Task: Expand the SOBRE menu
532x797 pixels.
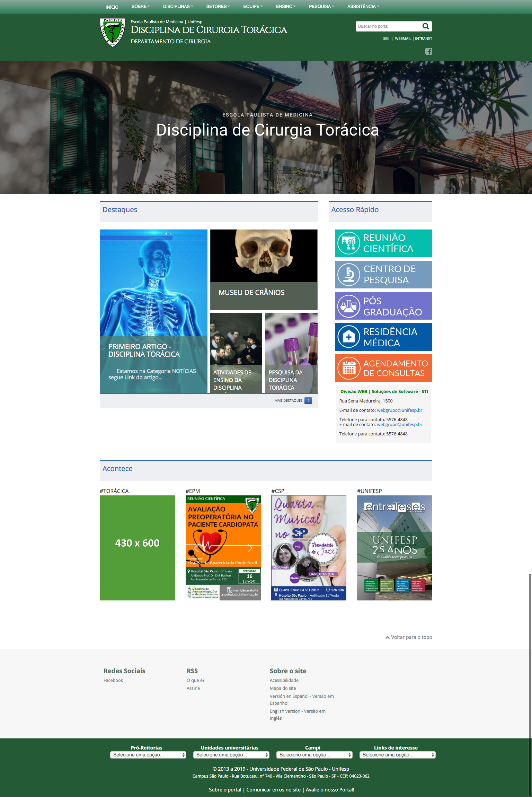Action: point(141,7)
